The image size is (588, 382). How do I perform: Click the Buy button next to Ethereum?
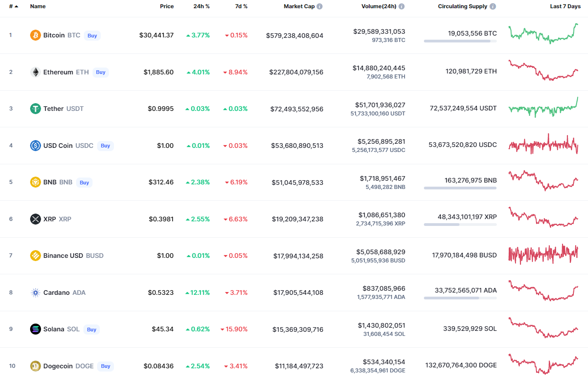[x=101, y=72]
